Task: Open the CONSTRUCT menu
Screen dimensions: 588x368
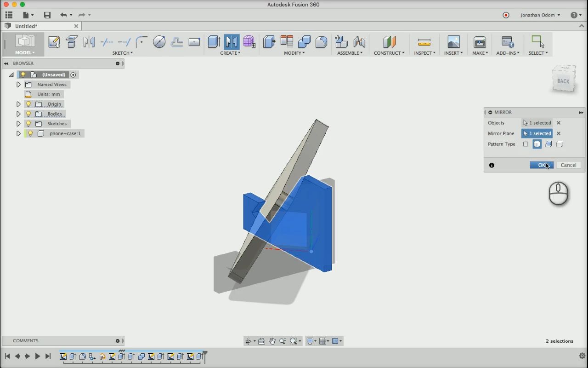Action: (389, 53)
